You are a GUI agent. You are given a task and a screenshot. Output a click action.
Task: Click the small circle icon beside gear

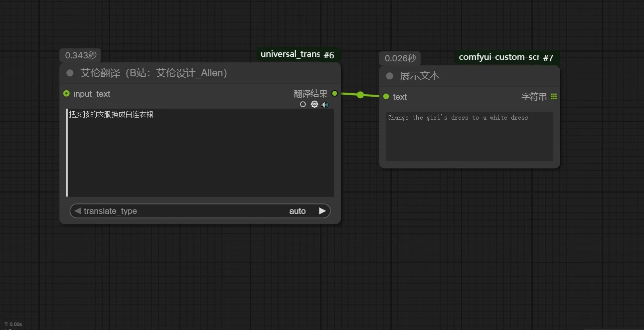303,104
